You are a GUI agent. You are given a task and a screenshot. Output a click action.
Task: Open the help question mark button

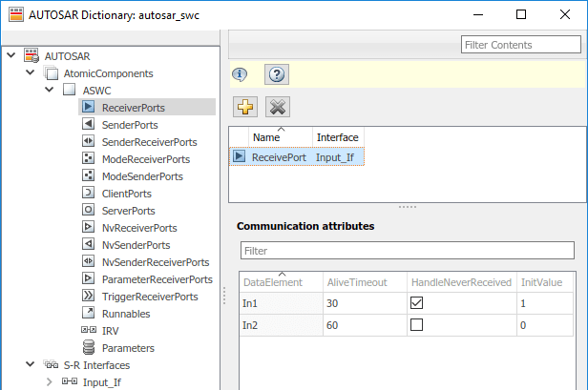(276, 74)
